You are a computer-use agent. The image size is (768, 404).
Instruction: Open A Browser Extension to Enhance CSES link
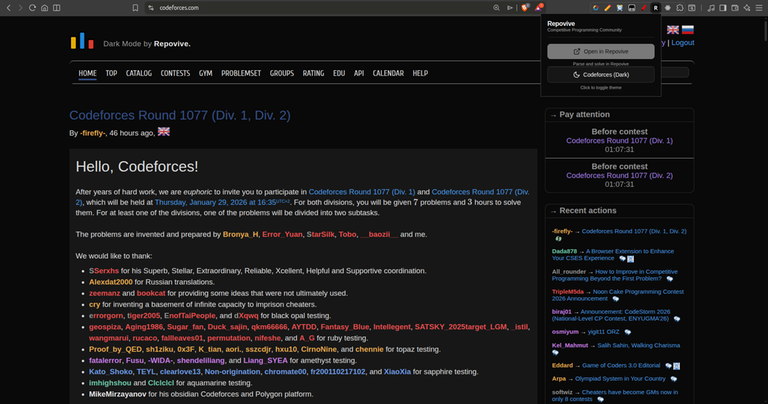click(x=613, y=255)
